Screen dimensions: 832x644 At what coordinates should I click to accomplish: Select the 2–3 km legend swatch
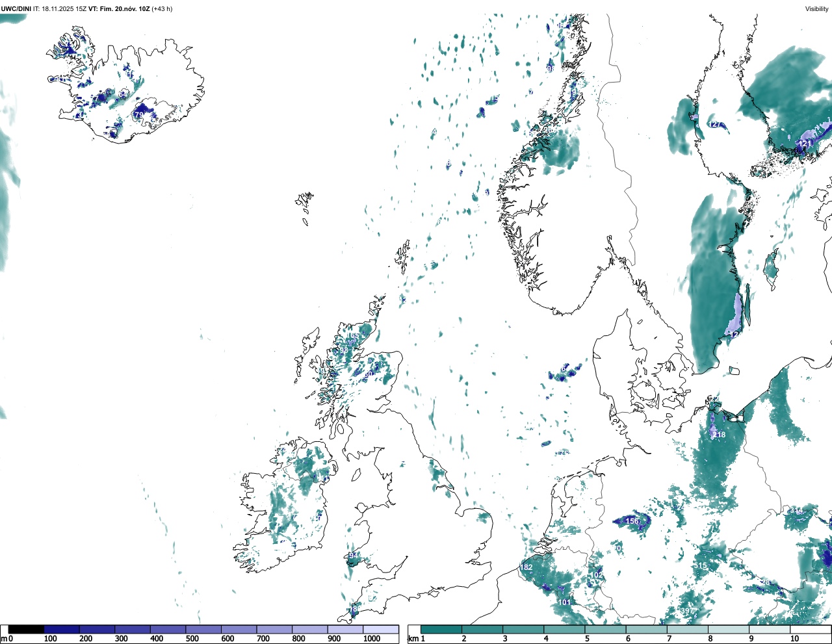tap(482, 630)
